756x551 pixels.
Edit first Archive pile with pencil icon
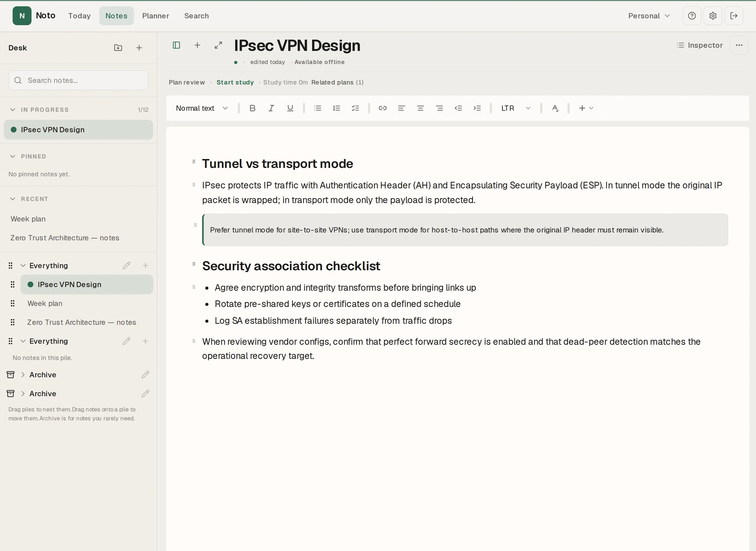click(x=145, y=375)
